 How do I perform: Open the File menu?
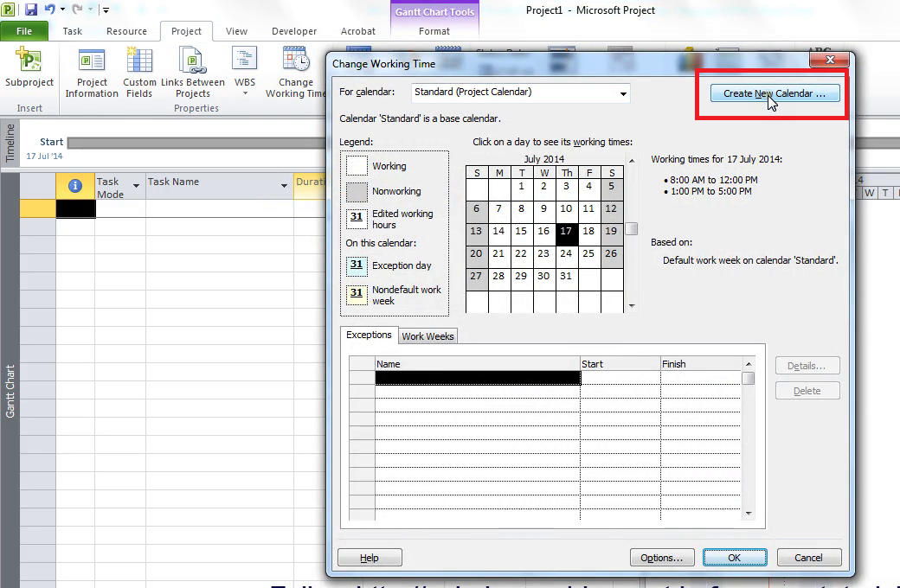[24, 30]
